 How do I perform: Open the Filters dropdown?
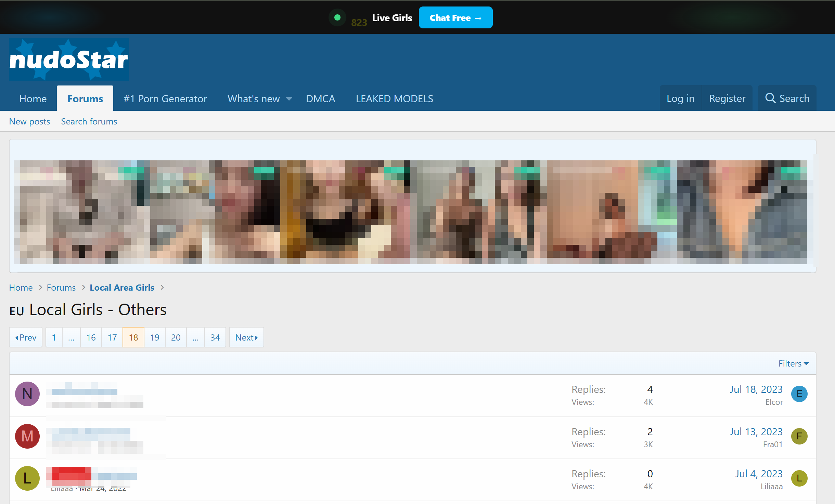coord(793,363)
